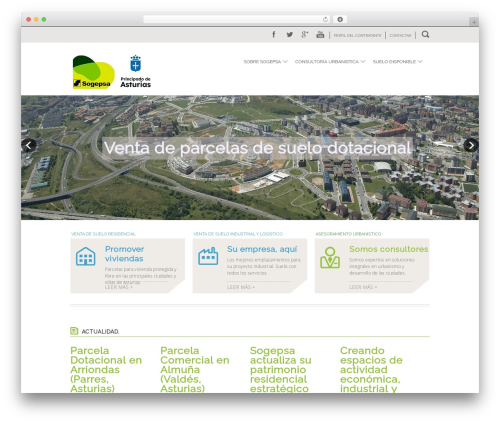This screenshot has width=500, height=423.
Task: Expand the Consultoría Urbanística menu
Action: pyautogui.click(x=330, y=62)
